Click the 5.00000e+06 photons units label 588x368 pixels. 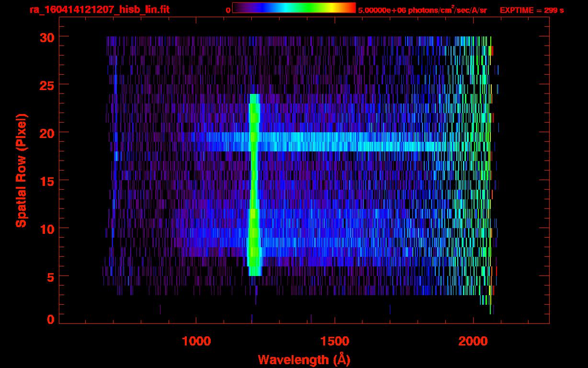point(422,10)
